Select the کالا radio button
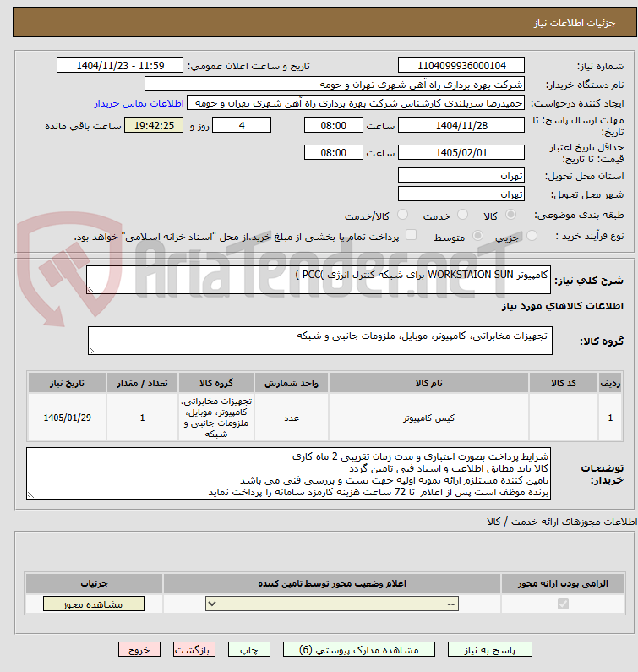Viewport: 638px width, 672px height. (x=510, y=215)
